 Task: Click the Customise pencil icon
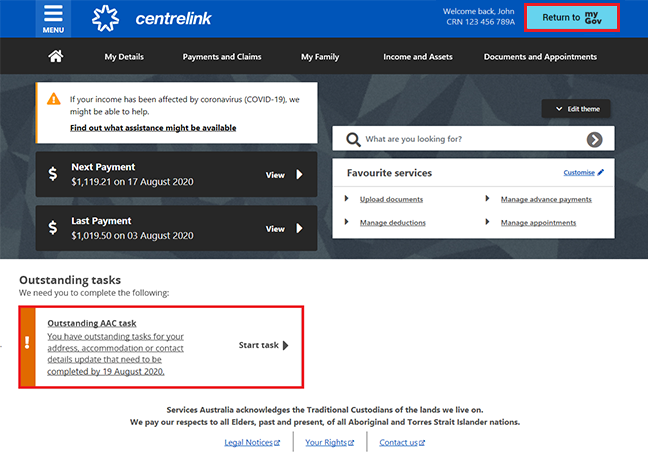(x=601, y=172)
